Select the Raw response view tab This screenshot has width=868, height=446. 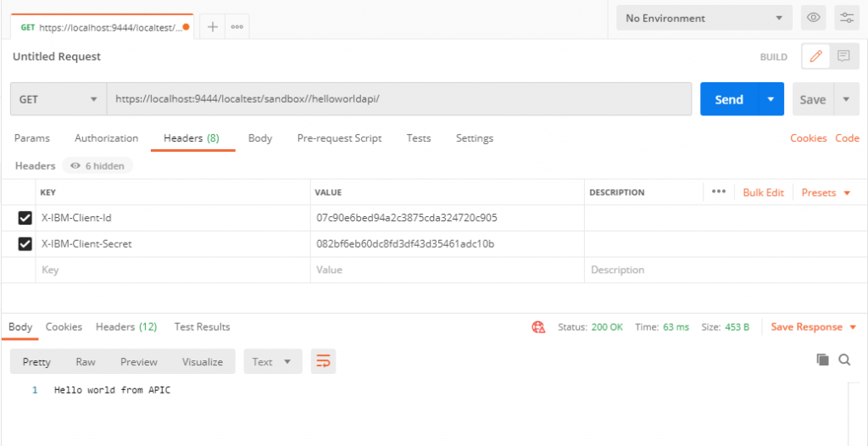[x=86, y=362]
